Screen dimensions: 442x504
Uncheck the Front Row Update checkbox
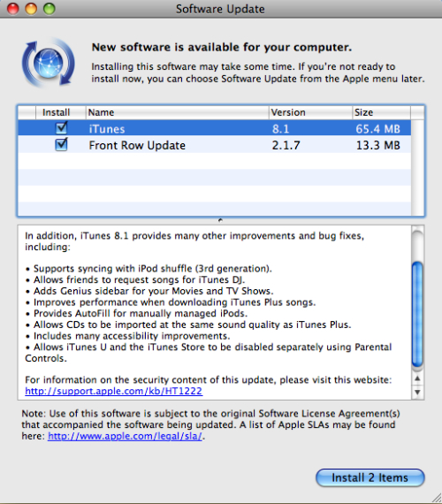[61, 145]
